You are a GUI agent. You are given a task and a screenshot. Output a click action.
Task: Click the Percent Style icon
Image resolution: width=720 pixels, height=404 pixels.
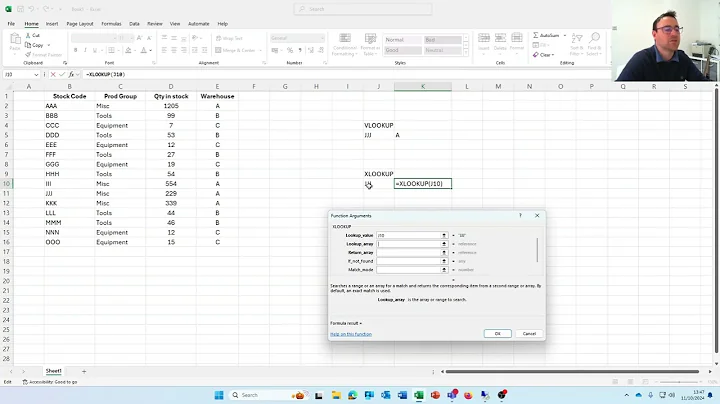(290, 50)
